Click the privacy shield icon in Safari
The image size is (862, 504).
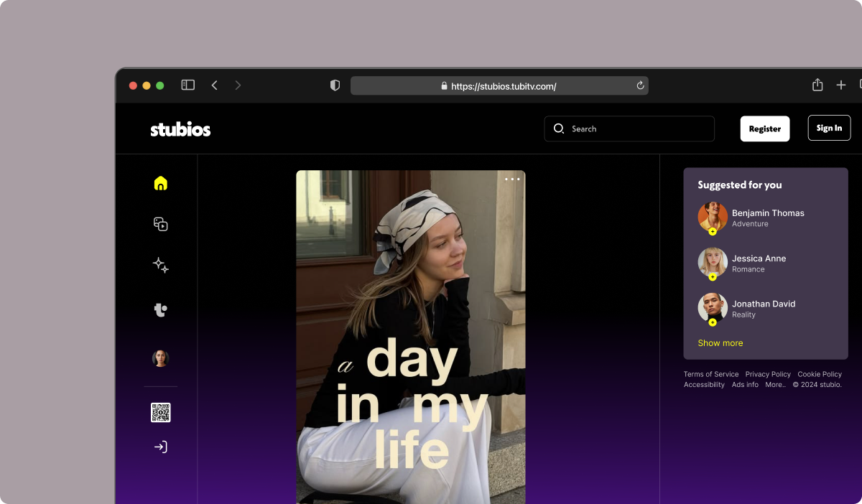tap(335, 85)
